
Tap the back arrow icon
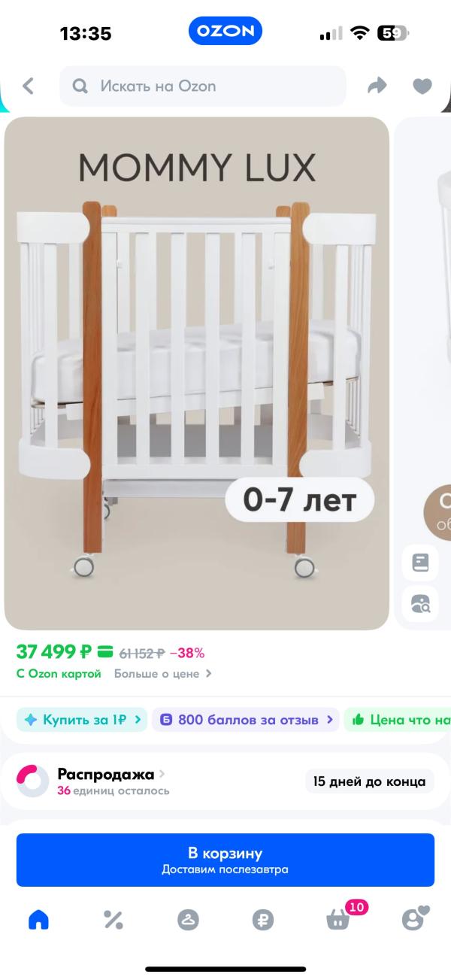tap(29, 86)
